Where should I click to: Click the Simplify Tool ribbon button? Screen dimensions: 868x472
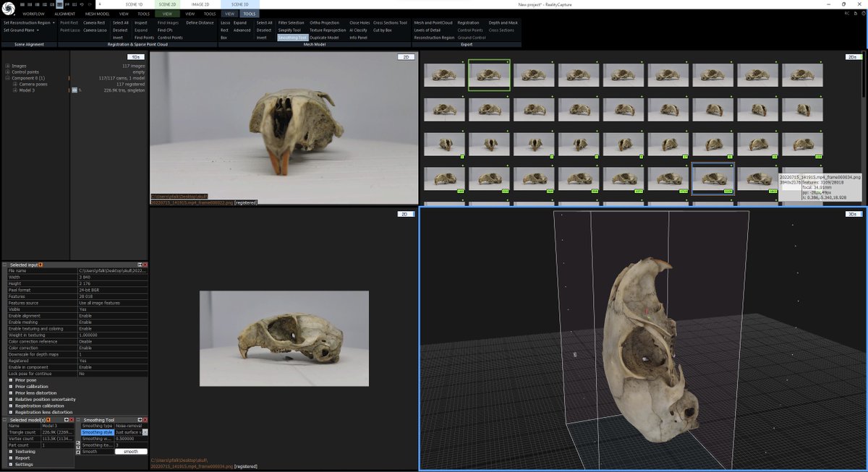coord(291,30)
